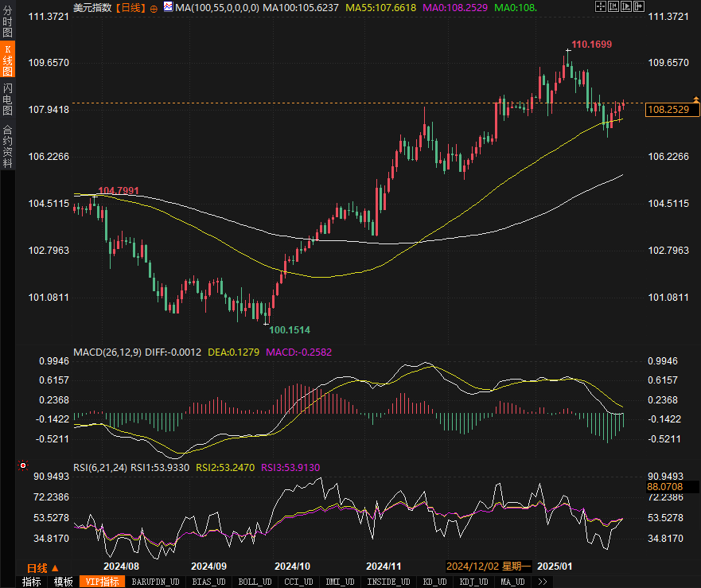Click the 110.1699 high point marker

tap(591, 45)
